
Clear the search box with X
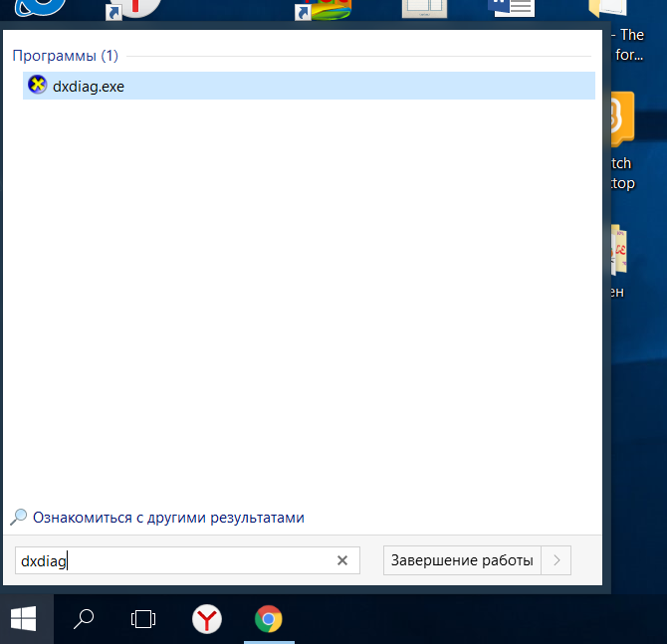tap(342, 560)
